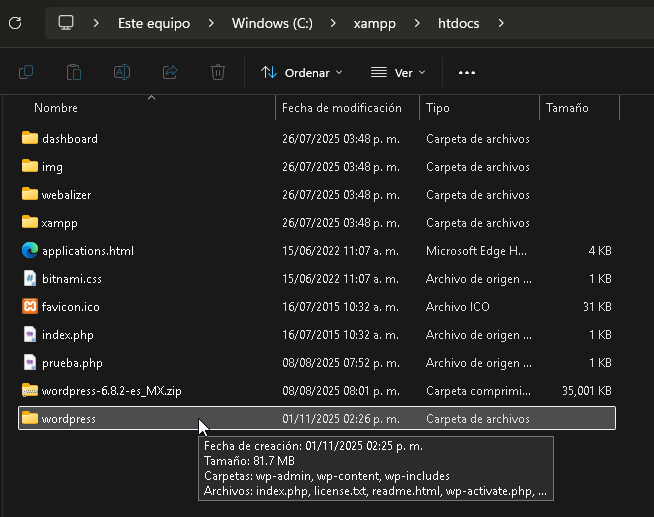The width and height of the screenshot is (654, 517).
Task: Click the rename toolbar icon
Action: pyautogui.click(x=122, y=73)
